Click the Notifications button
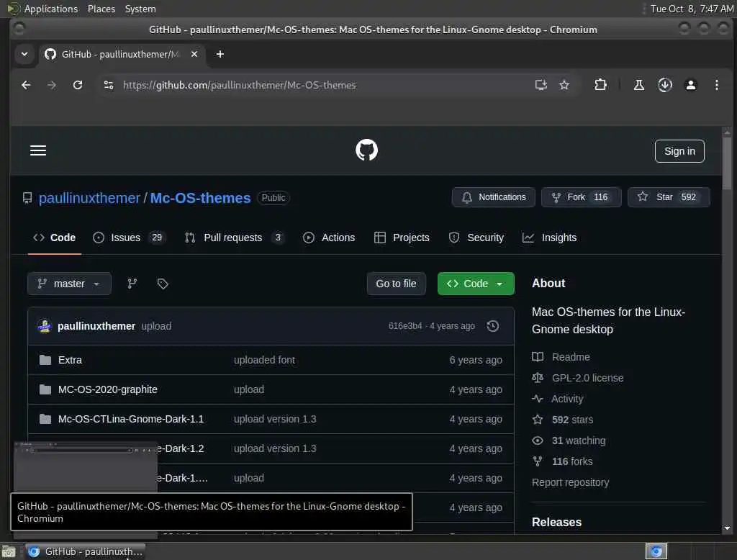Viewport: 737px width, 560px height. pos(493,197)
